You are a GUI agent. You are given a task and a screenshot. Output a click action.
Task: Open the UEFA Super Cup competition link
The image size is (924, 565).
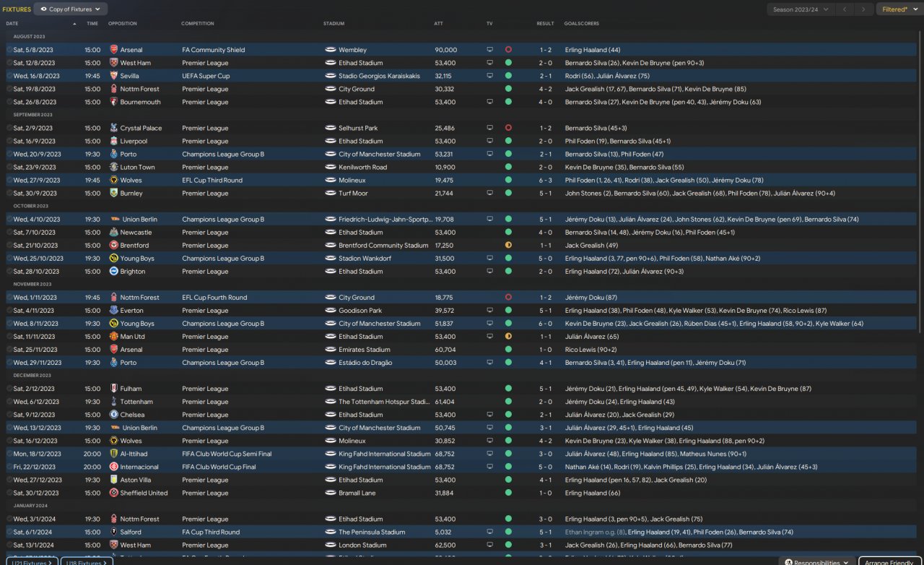[x=206, y=76]
